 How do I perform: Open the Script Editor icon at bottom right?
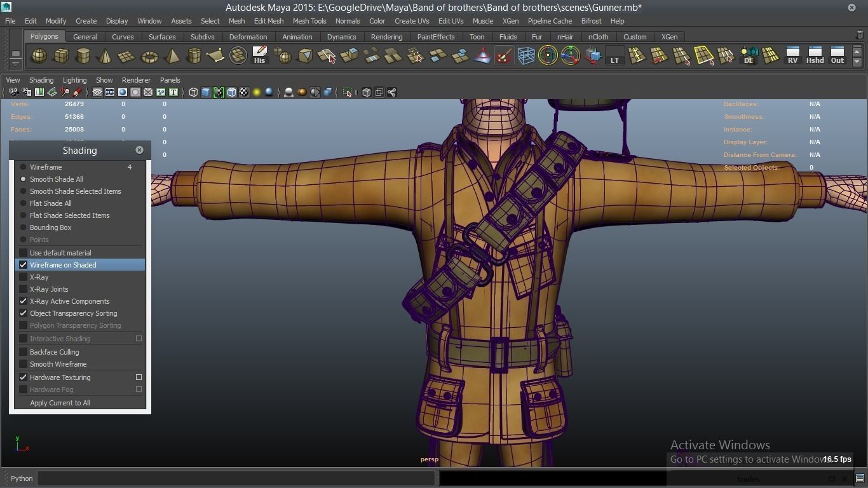860,478
